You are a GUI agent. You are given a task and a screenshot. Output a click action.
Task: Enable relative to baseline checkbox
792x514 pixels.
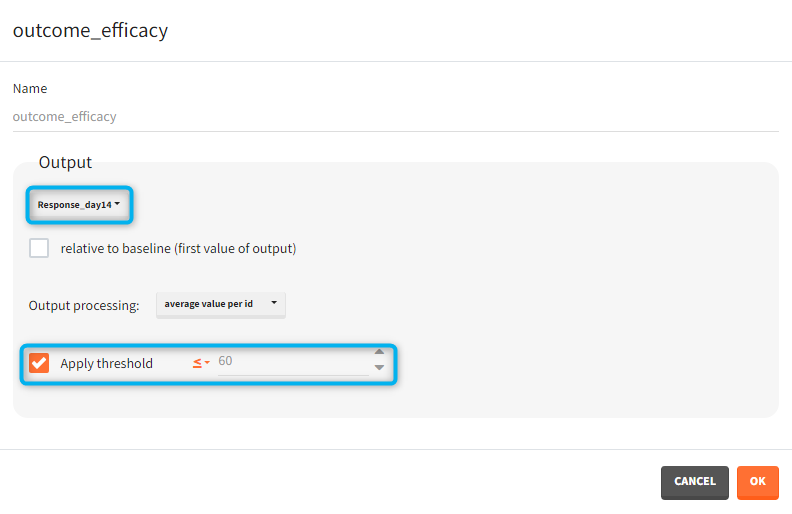tap(39, 248)
